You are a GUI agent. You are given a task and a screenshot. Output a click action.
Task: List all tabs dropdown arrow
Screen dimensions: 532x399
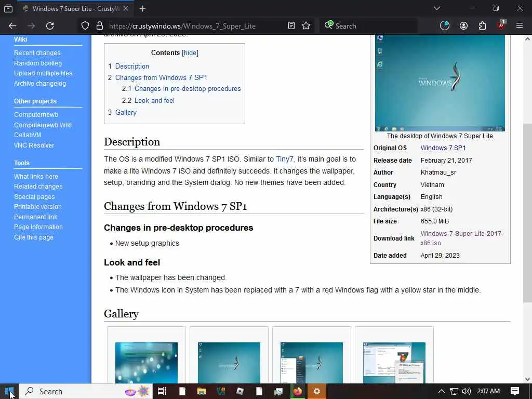point(437,8)
